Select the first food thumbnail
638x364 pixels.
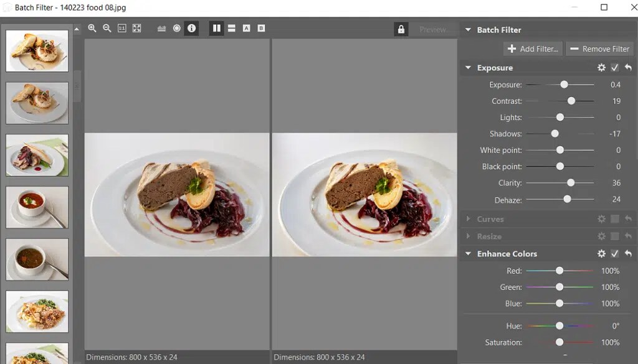point(37,51)
